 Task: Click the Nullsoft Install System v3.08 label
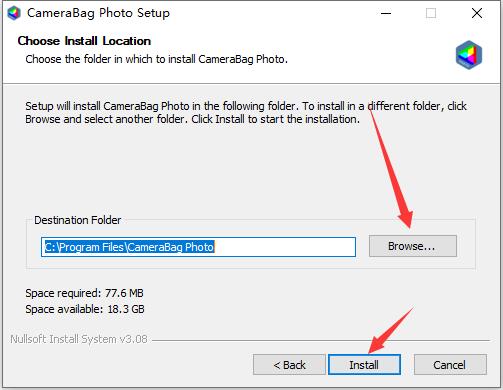[79, 339]
